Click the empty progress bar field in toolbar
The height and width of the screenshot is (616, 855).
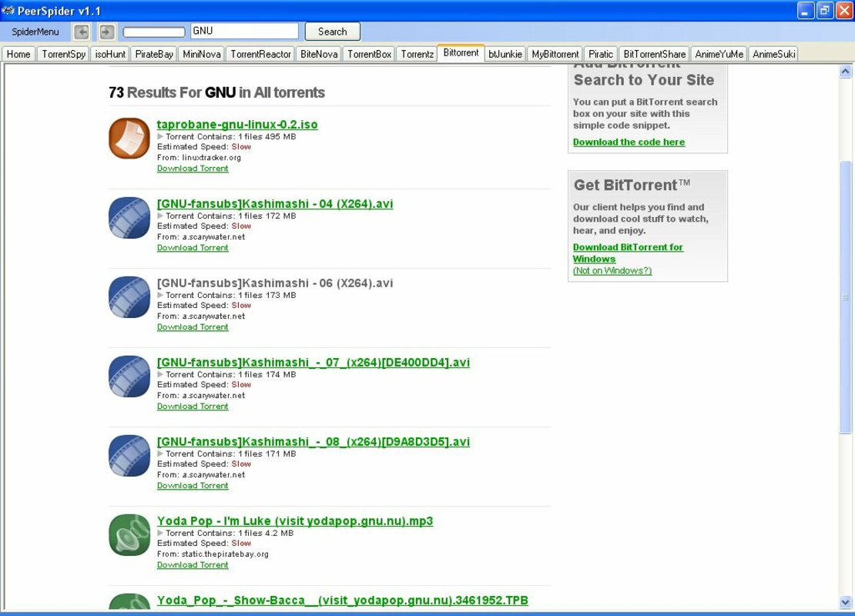coord(154,32)
